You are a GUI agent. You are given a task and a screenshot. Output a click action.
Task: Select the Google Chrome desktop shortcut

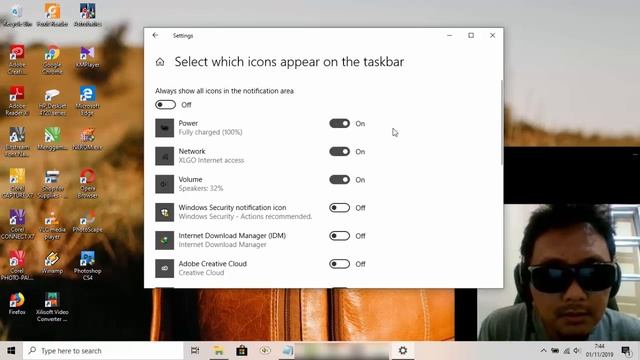coord(52,60)
